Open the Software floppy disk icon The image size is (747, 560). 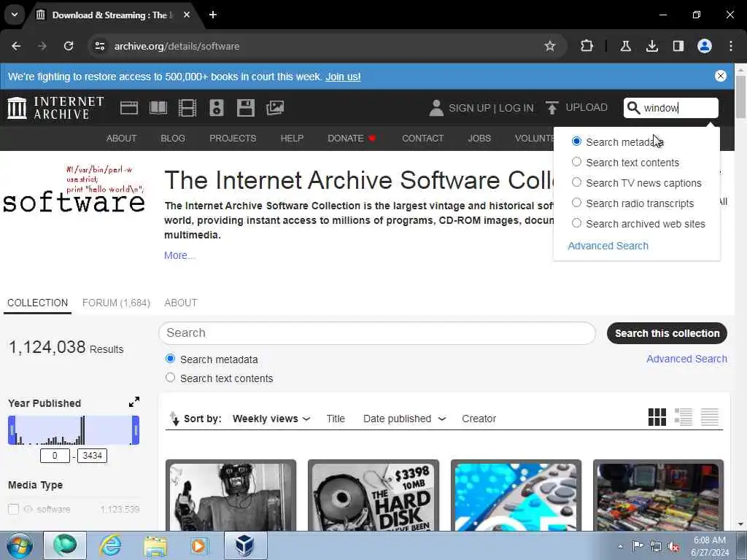point(246,108)
